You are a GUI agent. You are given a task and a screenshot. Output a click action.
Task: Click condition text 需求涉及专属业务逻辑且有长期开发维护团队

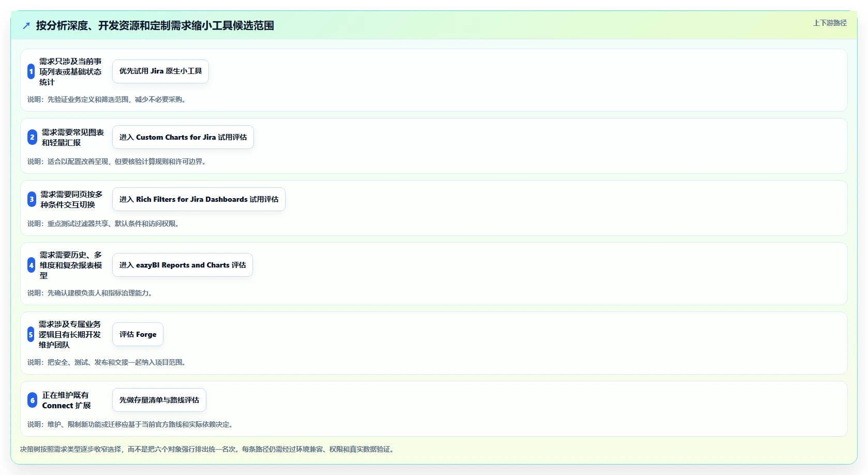point(70,334)
